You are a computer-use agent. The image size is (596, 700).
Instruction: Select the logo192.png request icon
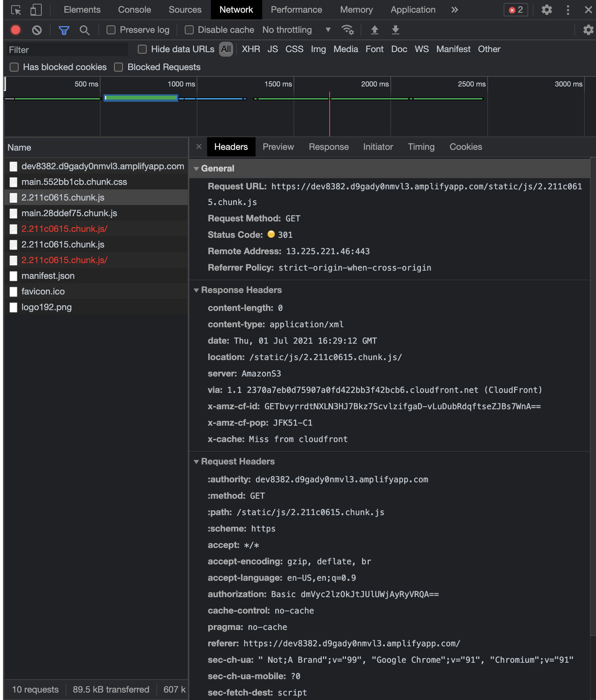13,307
